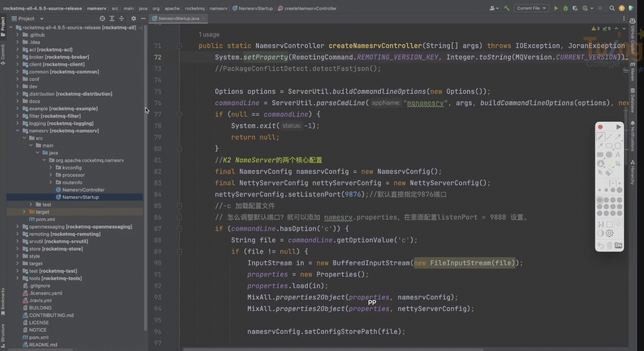Image resolution: width=644 pixels, height=351 pixels.
Task: Click rocketmq breadcrumb segment in navigation bar
Action: pyautogui.click(x=194, y=8)
